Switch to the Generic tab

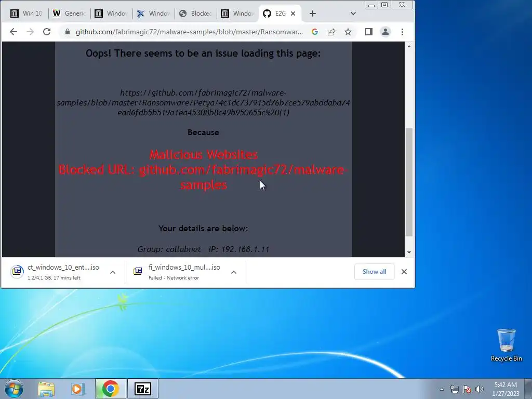click(69, 14)
